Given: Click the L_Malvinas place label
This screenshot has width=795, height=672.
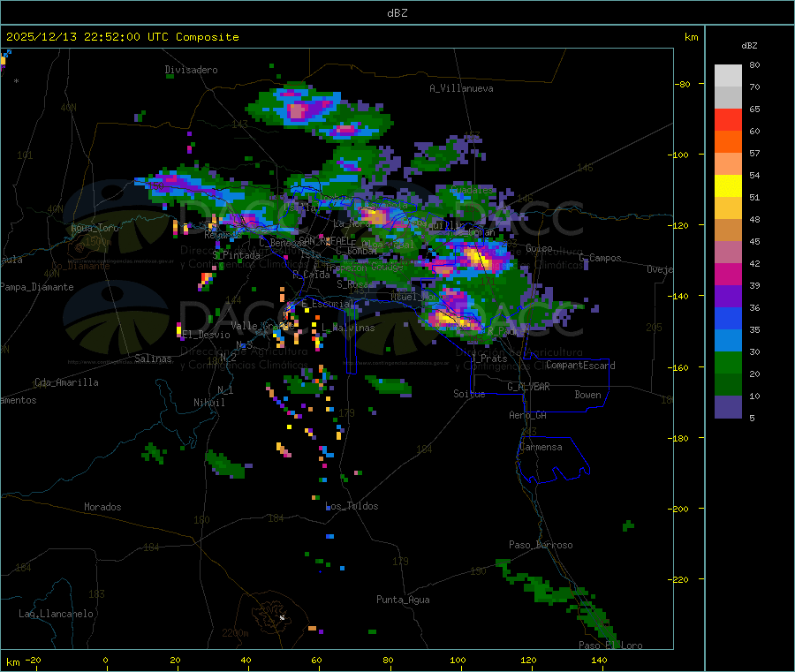Looking at the screenshot, I should (348, 328).
